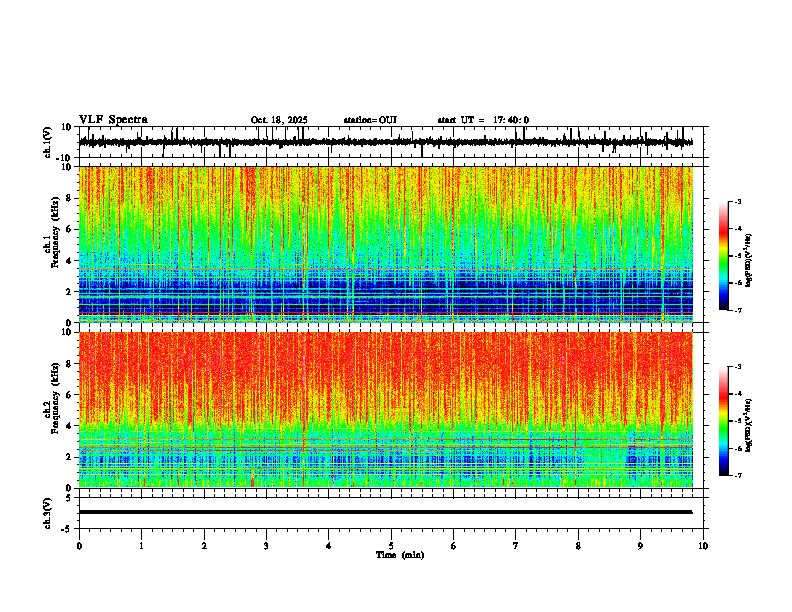Click the "VLF Spectra" plot title

click(113, 120)
